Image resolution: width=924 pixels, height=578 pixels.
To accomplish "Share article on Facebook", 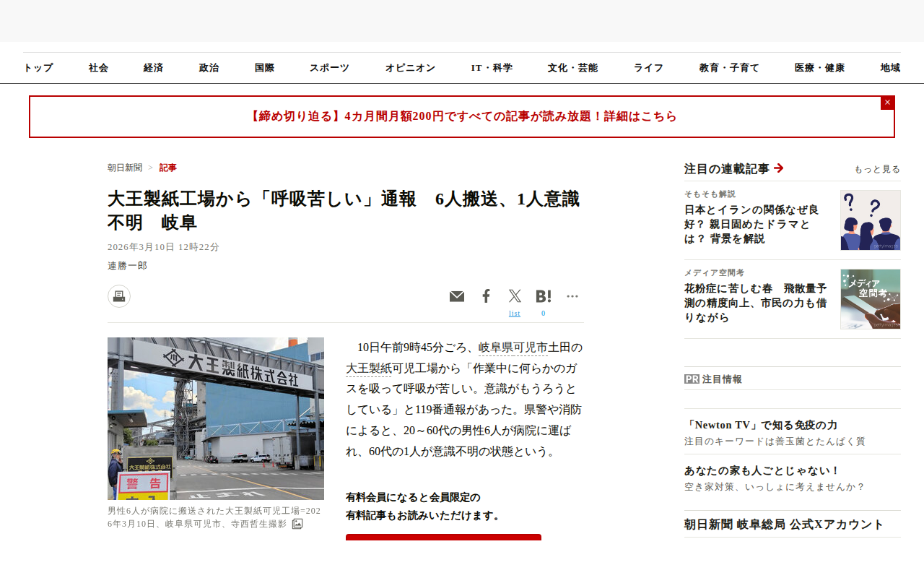I will tap(486, 296).
